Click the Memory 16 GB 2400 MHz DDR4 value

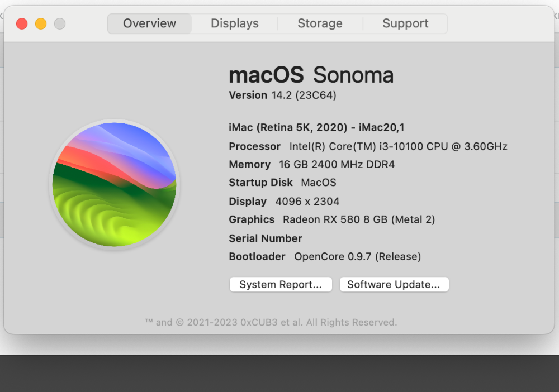(x=337, y=165)
